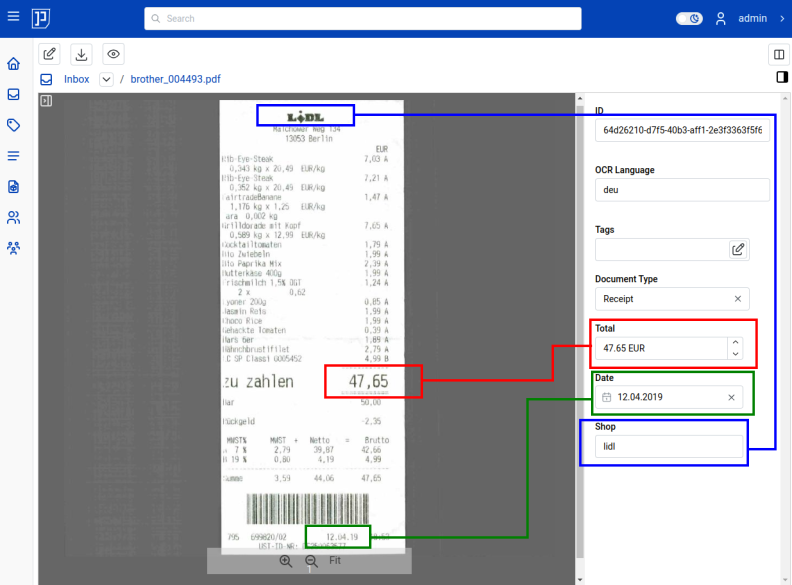Screen dimensions: 792x585
Task: Open the hamburger navigation menu
Action: coord(13,18)
